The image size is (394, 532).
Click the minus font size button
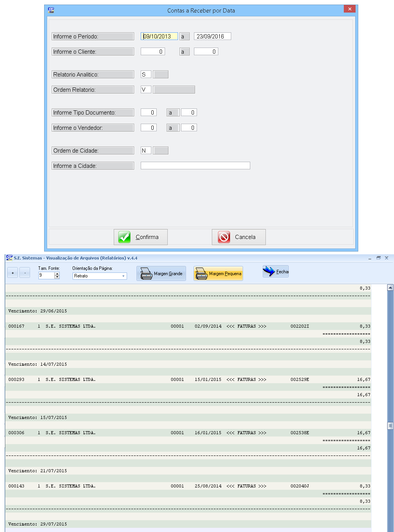tap(25, 273)
